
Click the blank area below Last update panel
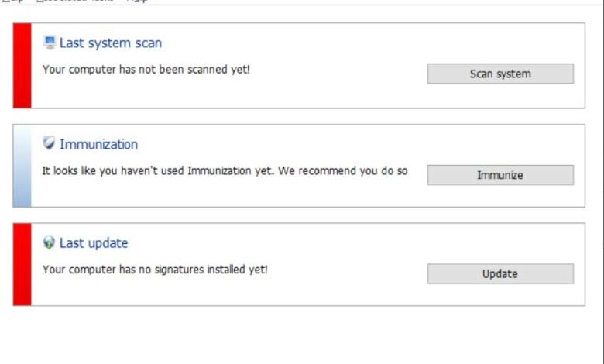tap(302, 335)
